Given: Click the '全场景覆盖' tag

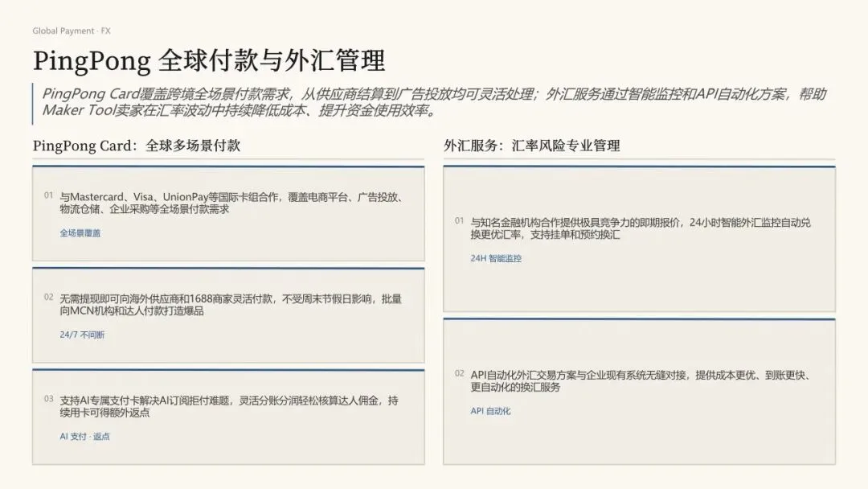Looking at the screenshot, I should (80, 233).
